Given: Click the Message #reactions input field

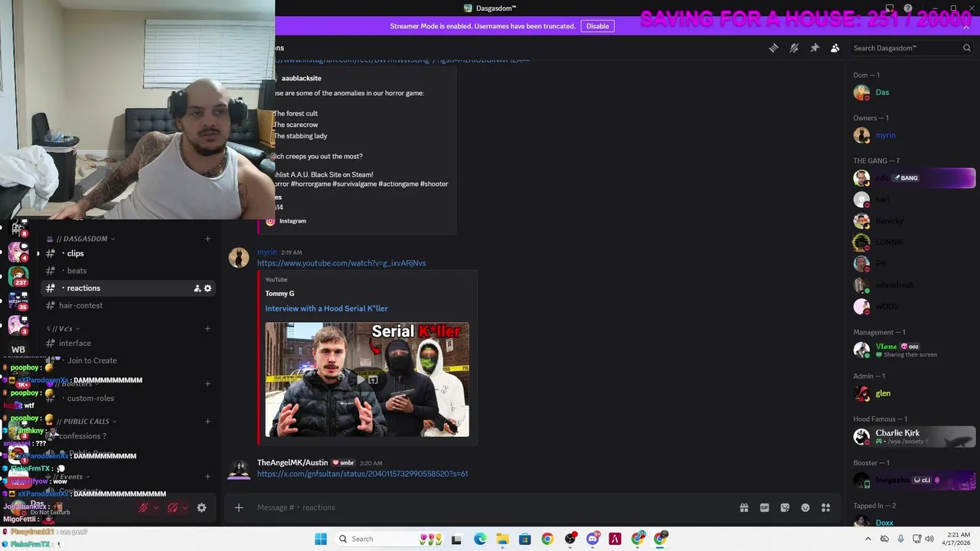Looking at the screenshot, I should click(490, 507).
